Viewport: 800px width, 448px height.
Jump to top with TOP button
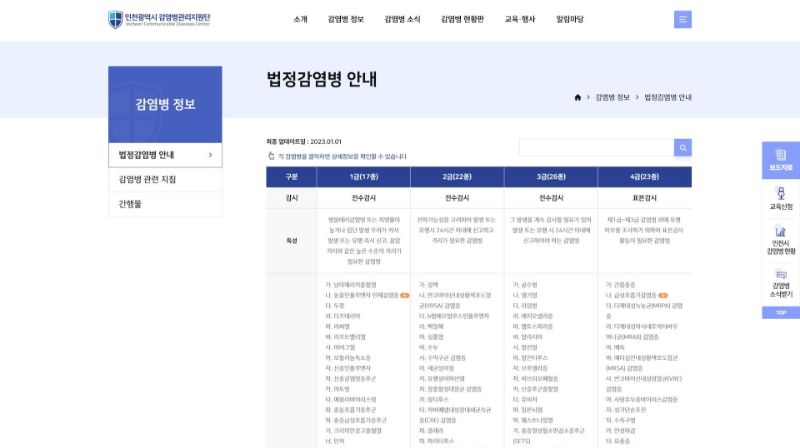coord(781,313)
